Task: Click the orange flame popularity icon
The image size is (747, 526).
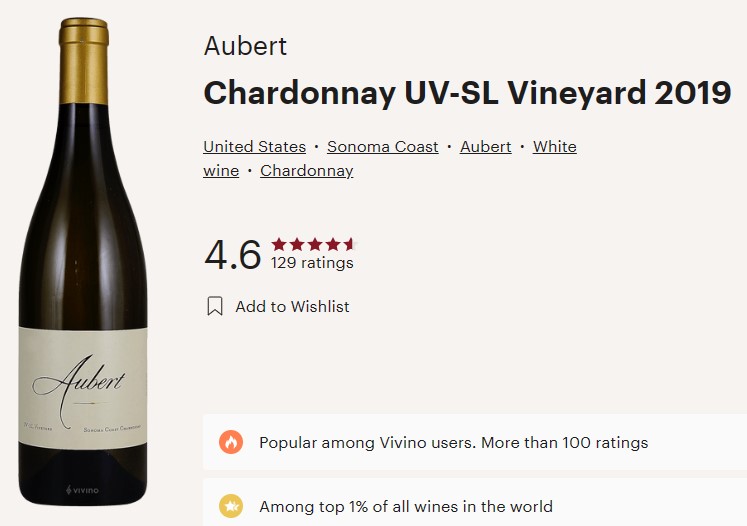Action: tap(231, 442)
